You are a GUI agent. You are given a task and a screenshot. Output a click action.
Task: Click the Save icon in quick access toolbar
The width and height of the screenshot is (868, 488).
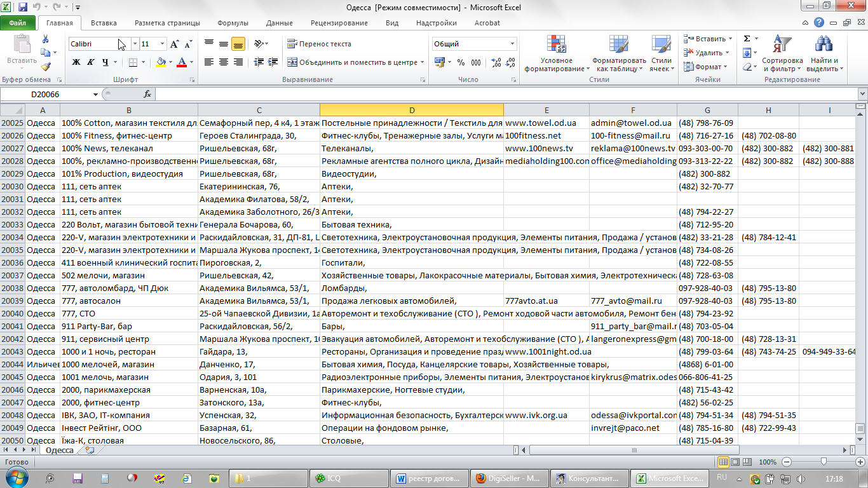tap(23, 8)
